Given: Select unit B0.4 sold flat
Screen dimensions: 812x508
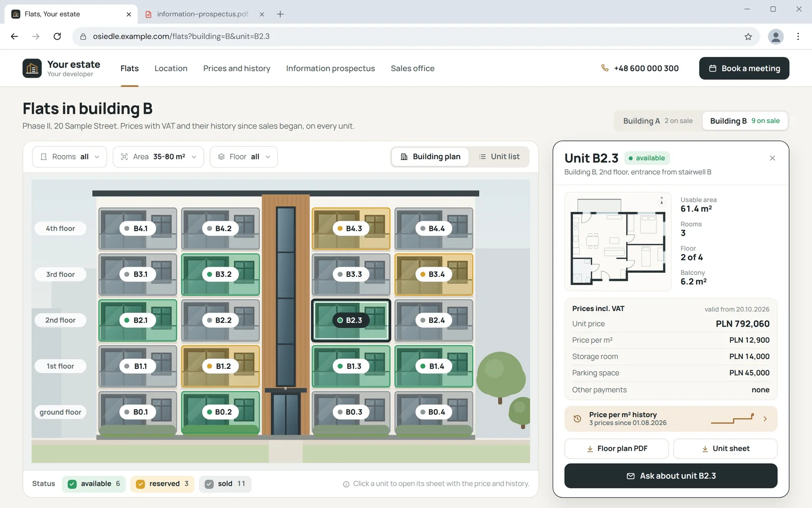Looking at the screenshot, I should pos(433,412).
